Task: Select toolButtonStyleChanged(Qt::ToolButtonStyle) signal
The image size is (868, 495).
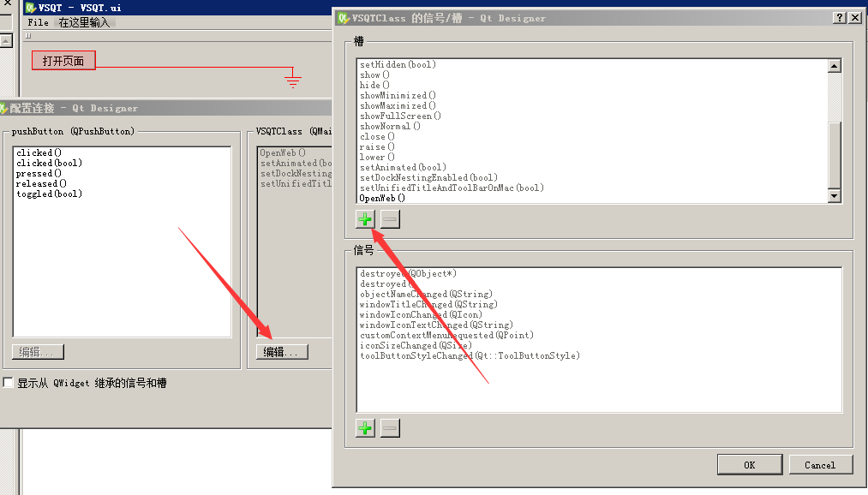Action: click(470, 355)
